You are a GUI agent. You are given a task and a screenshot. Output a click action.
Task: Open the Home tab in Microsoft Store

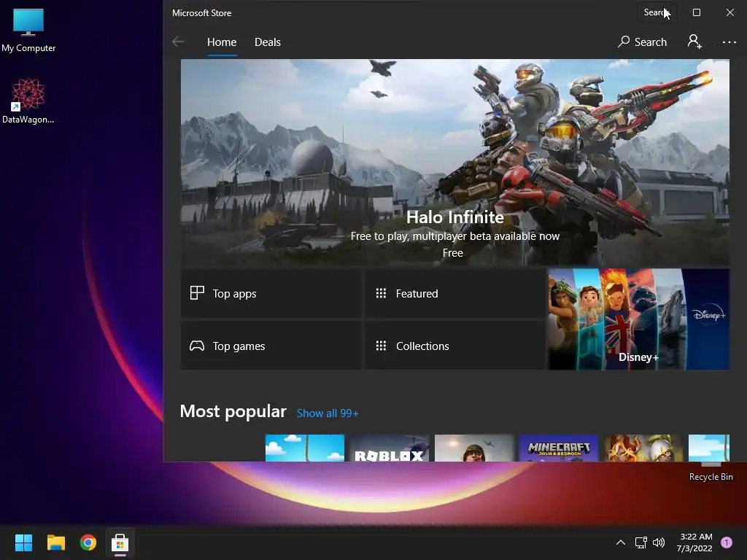222,42
